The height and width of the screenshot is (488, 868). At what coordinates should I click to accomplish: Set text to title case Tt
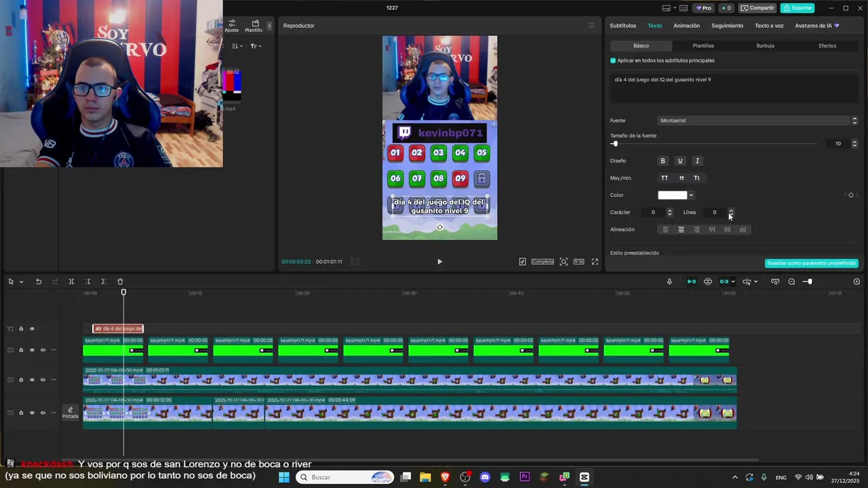696,178
